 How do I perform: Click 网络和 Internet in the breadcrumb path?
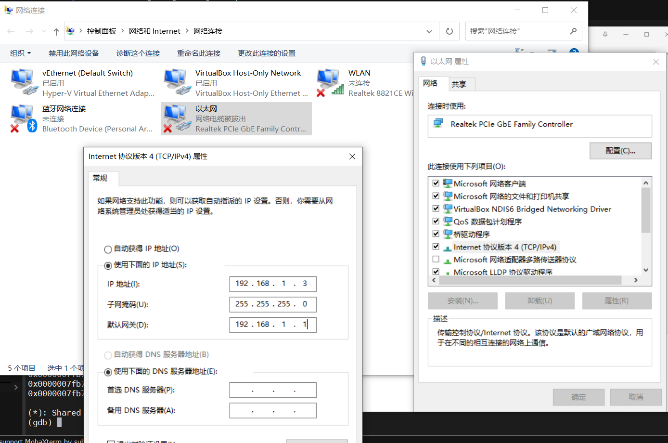(x=154, y=31)
